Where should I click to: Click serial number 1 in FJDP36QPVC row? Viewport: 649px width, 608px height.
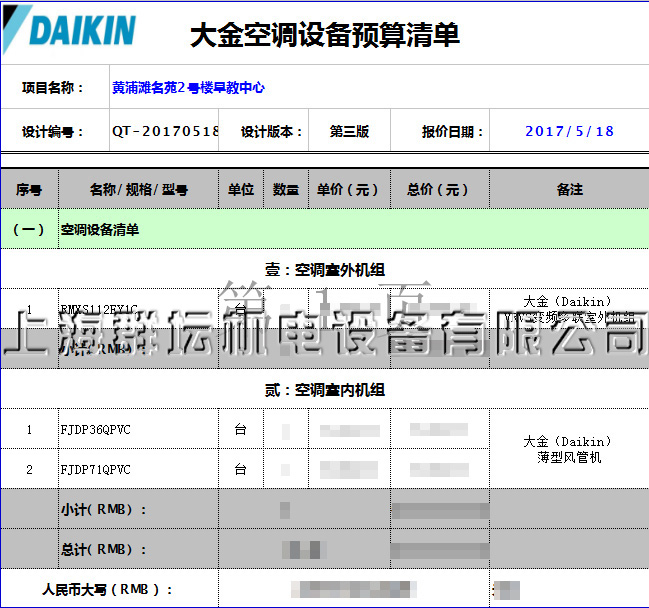click(29, 430)
